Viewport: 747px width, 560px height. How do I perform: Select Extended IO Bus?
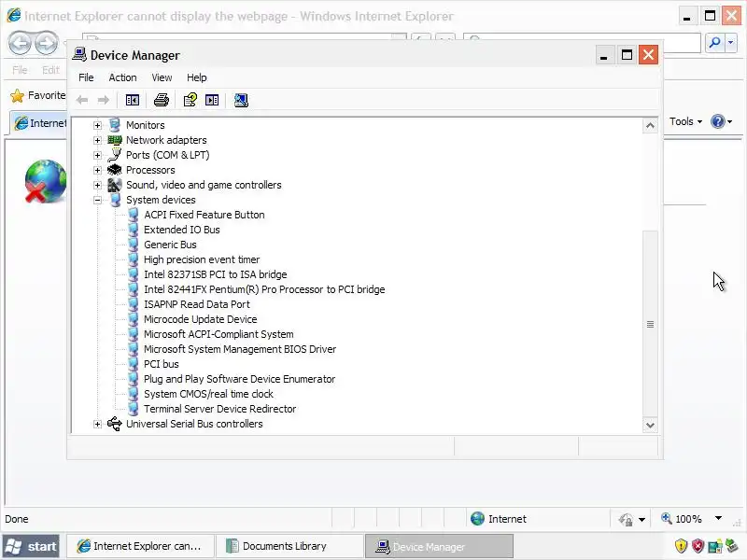[182, 230]
